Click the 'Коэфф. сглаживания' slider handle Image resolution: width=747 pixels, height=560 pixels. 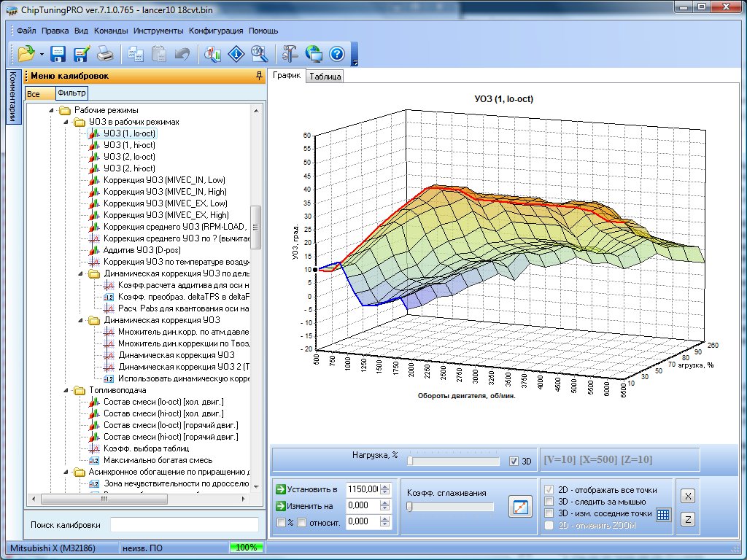[x=410, y=507]
